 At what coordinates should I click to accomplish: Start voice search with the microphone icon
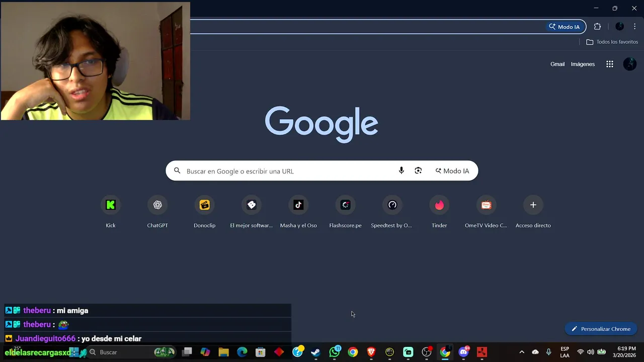[x=401, y=171]
